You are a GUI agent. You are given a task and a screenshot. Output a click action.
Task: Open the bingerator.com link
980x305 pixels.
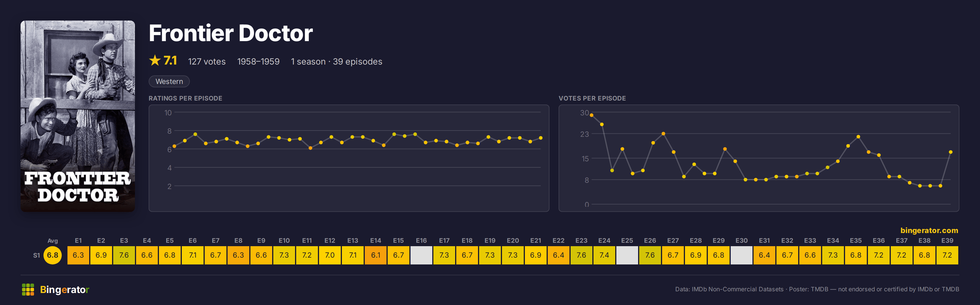click(x=929, y=230)
